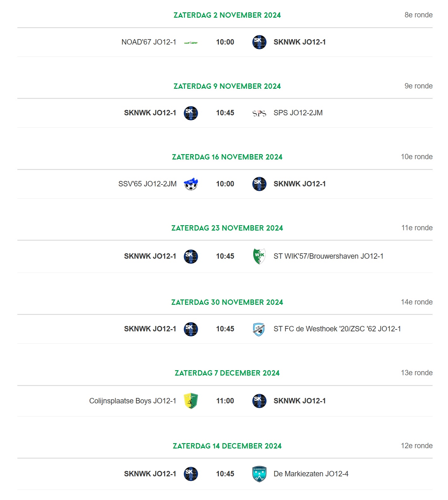Open team SPS JO12-2JM
This screenshot has width=448, height=500.
click(298, 113)
